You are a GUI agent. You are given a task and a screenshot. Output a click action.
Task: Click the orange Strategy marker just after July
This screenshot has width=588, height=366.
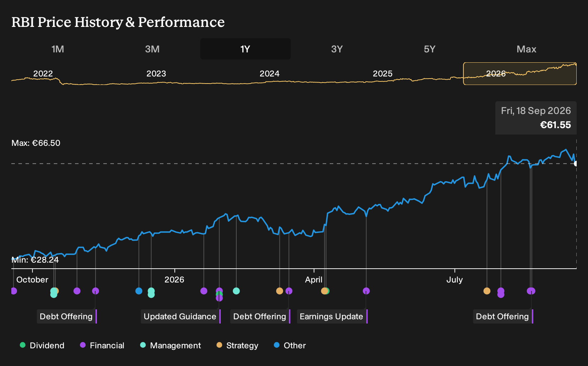click(x=487, y=291)
